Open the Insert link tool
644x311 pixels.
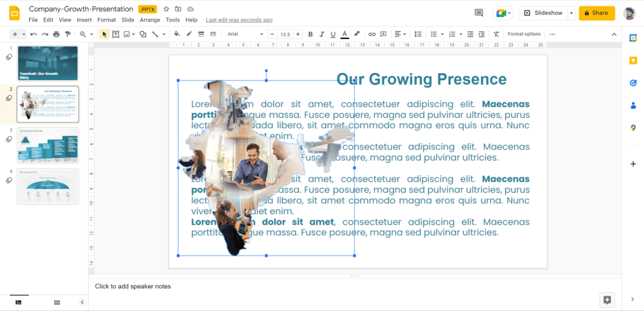pos(372,34)
